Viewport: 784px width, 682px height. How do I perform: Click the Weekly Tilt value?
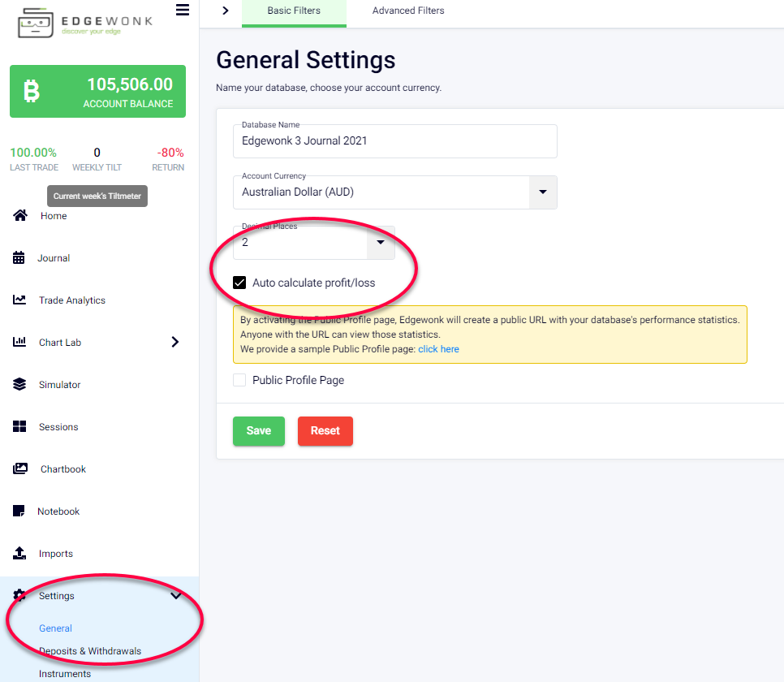coord(97,153)
